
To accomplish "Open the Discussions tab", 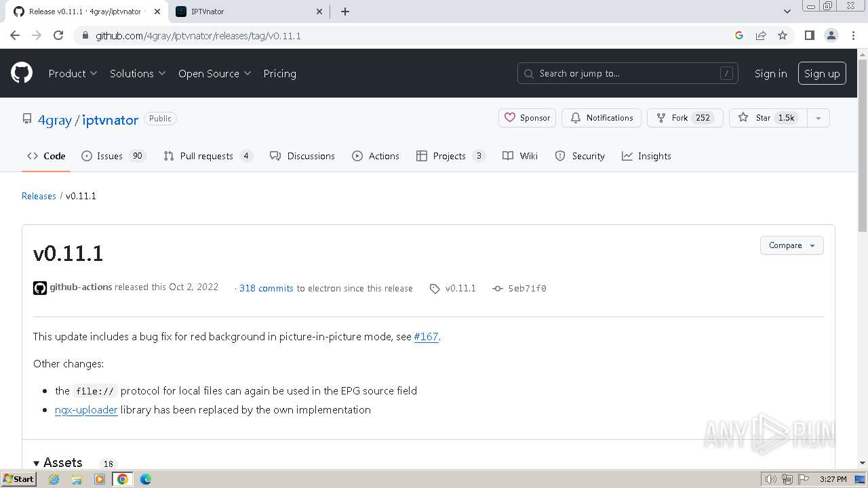I will pos(302,156).
